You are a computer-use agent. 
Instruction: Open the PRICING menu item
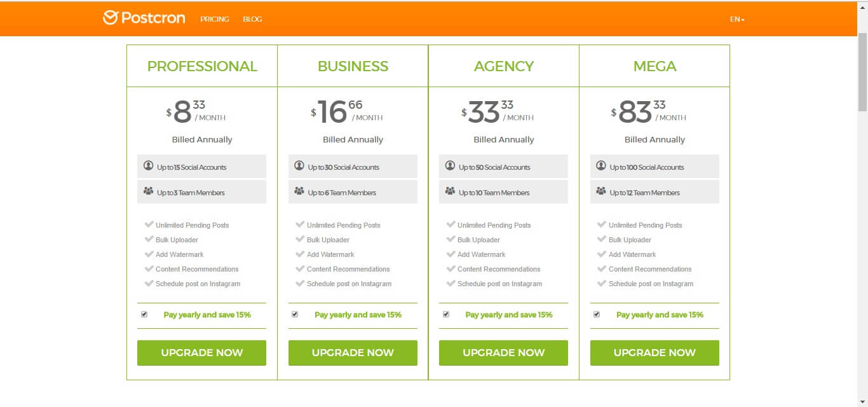click(215, 19)
